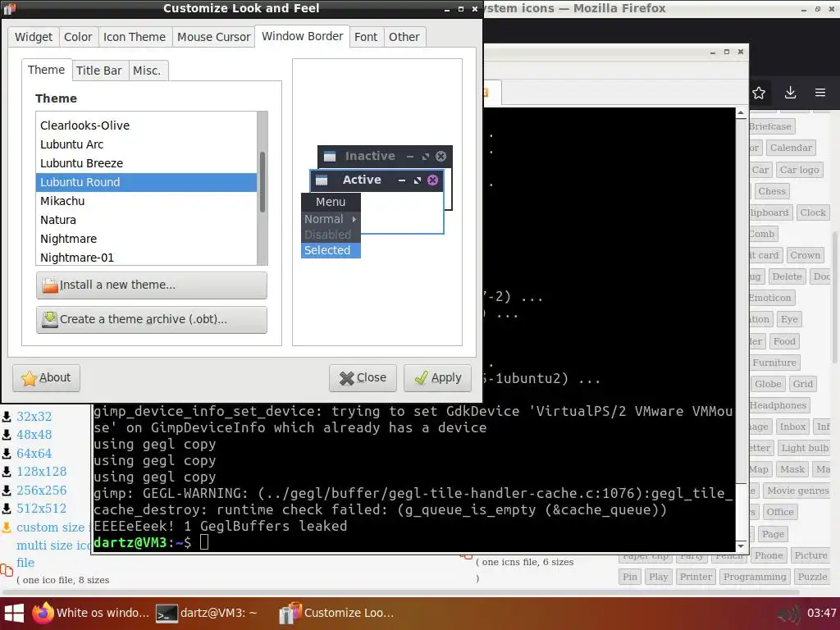Open the Widget tab
This screenshot has height=630, width=840.
click(x=33, y=37)
